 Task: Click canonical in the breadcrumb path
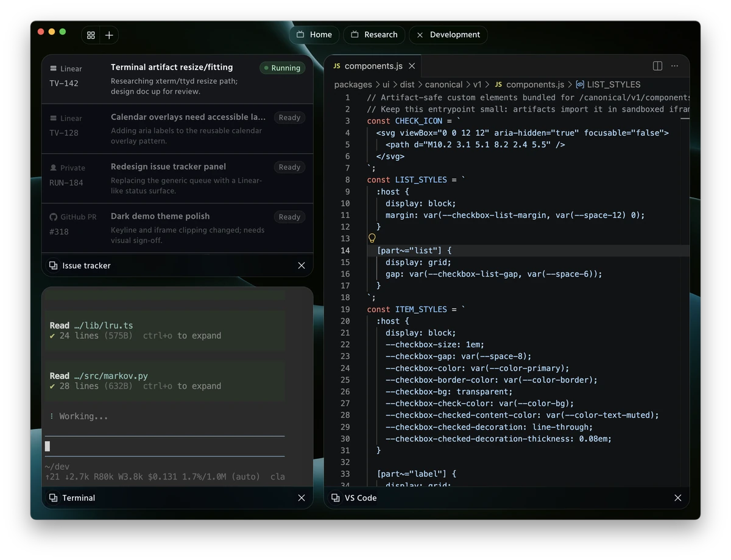click(443, 85)
